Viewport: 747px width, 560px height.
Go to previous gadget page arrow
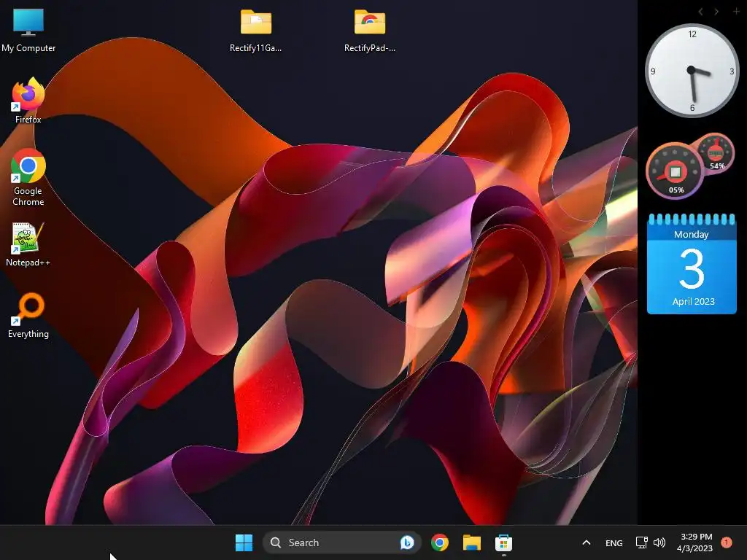pos(700,12)
